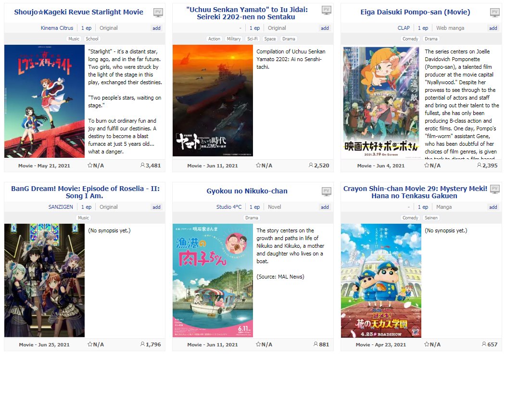Open Studio 4°C studio link
This screenshot has width=505, height=420.
click(228, 207)
